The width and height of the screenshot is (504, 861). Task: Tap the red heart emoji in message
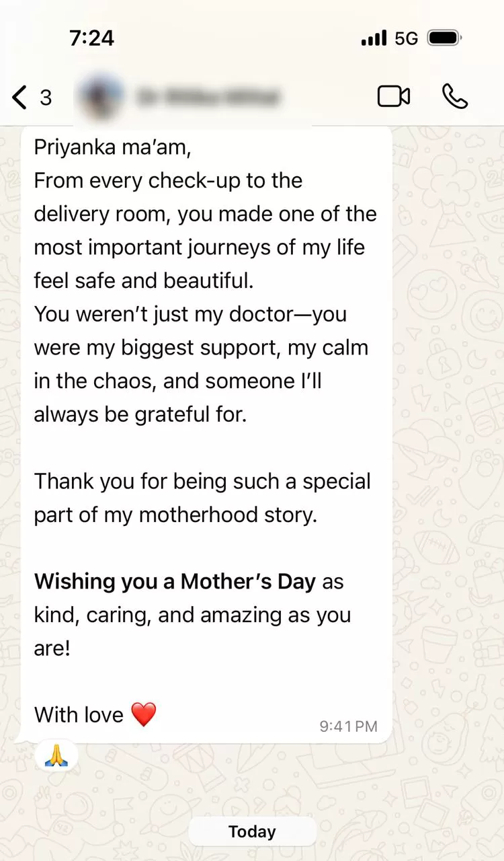point(143,714)
